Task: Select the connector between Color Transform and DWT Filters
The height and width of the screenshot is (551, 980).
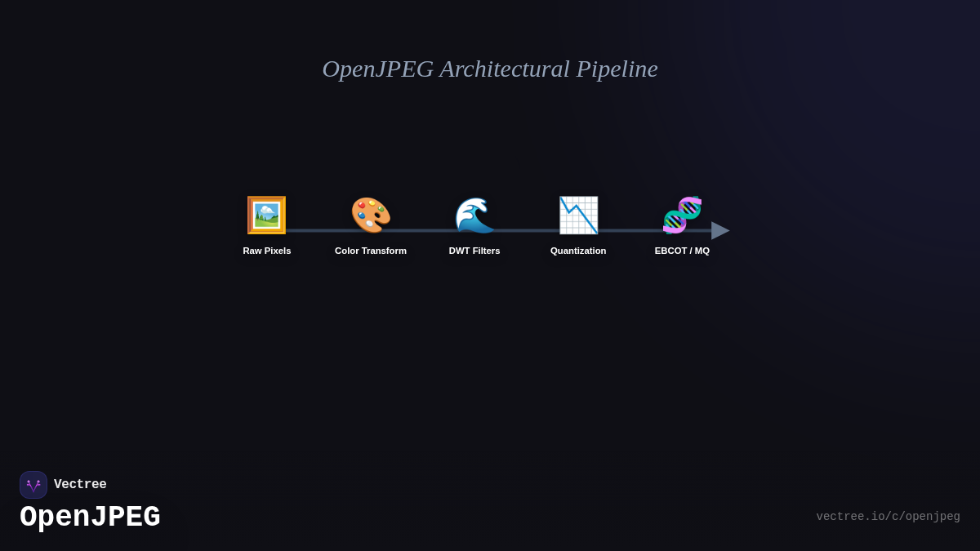Action: [422, 231]
